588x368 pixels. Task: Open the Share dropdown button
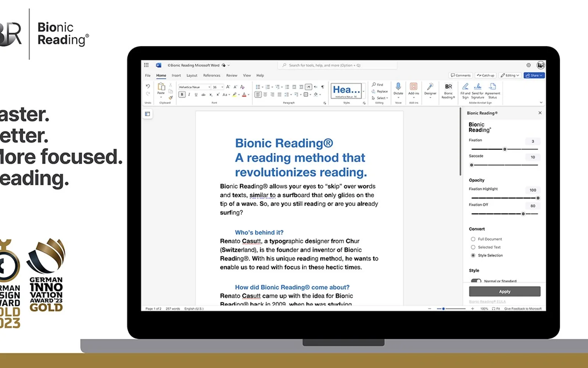(534, 75)
